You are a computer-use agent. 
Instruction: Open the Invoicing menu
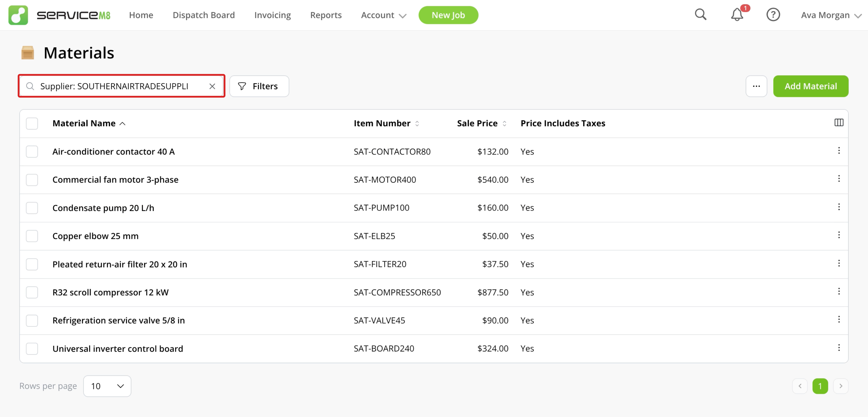(272, 15)
